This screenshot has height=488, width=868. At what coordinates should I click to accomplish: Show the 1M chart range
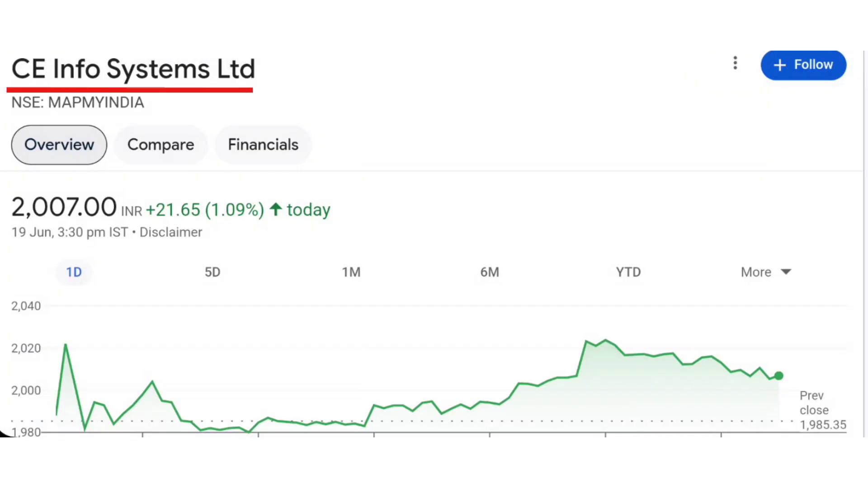351,272
